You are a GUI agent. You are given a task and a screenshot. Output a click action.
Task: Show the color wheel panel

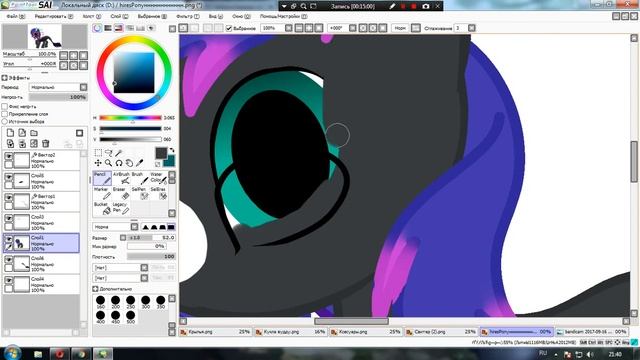pyautogui.click(x=97, y=28)
